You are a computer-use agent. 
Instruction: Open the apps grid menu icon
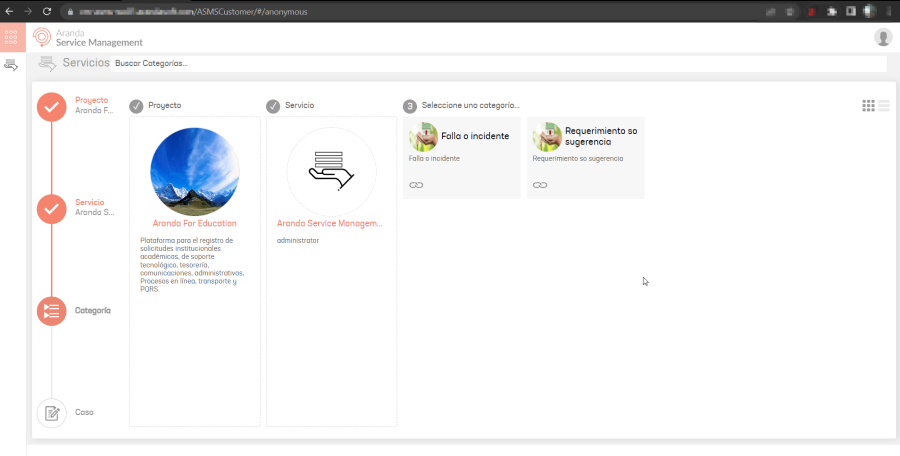[x=11, y=37]
